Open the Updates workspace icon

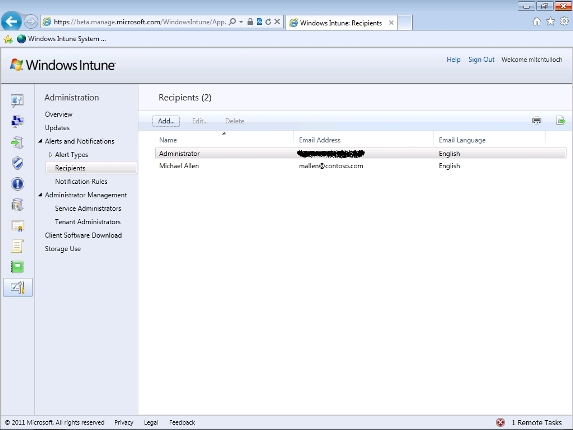[17, 142]
